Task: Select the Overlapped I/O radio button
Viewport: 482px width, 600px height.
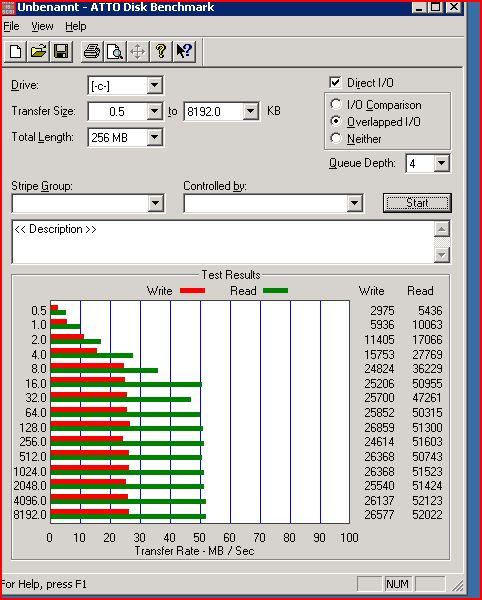Action: click(335, 121)
